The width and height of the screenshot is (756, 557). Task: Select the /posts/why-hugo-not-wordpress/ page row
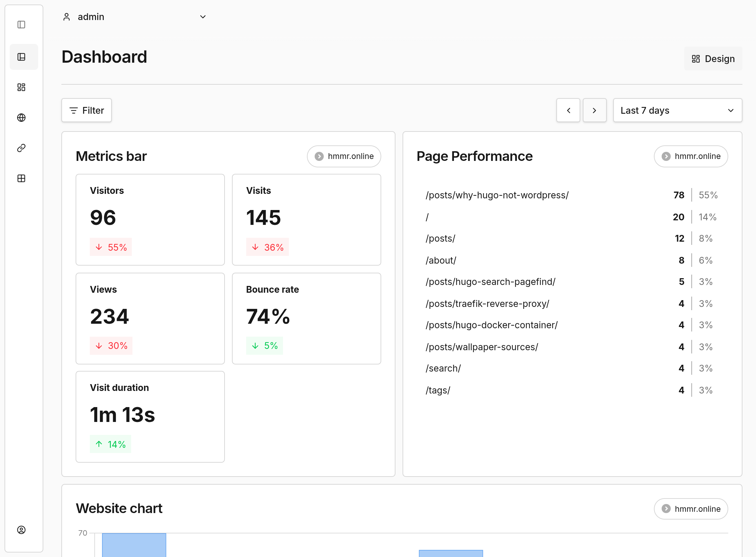(497, 195)
